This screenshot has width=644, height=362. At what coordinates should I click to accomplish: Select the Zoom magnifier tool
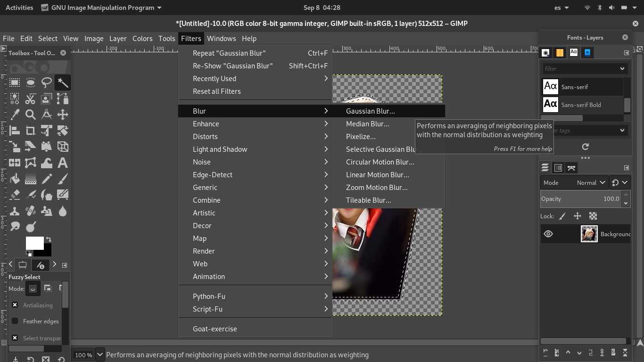31,115
